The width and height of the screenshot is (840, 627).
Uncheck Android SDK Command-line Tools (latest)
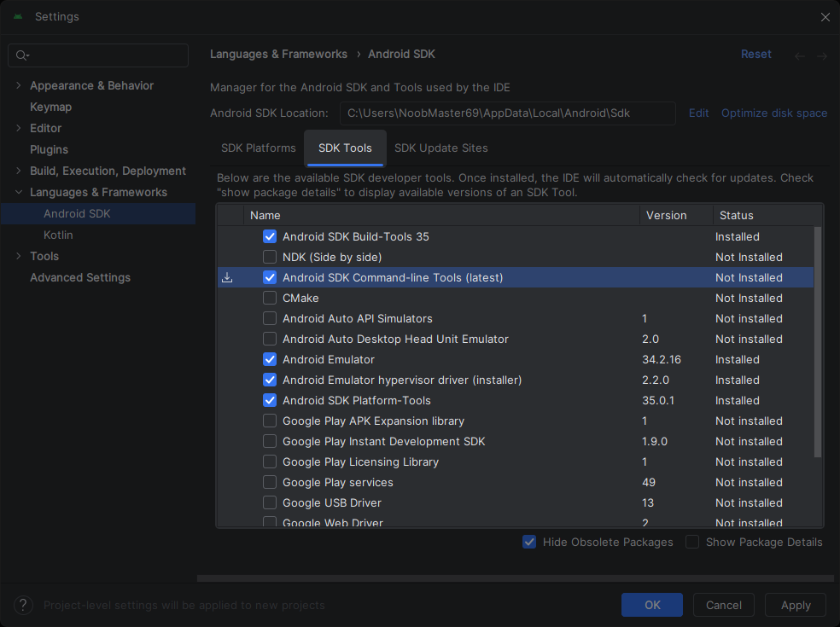point(270,277)
